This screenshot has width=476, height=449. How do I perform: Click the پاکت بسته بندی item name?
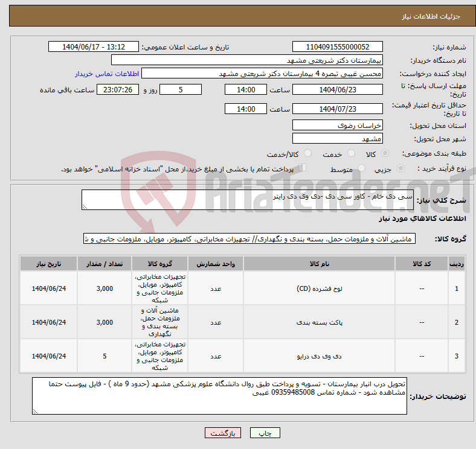319,322
